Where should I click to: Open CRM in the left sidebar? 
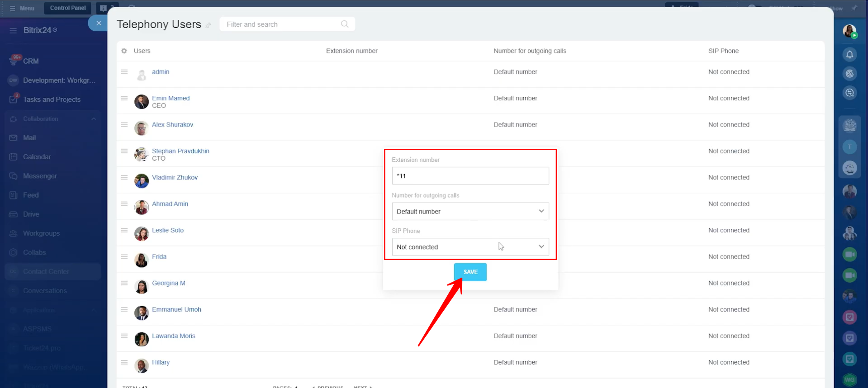[x=31, y=61]
